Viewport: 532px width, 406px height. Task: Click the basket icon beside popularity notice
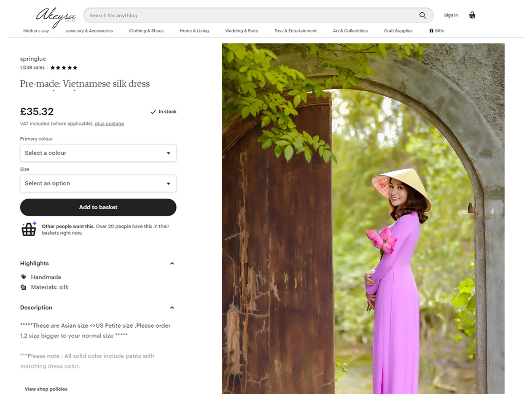tap(29, 229)
